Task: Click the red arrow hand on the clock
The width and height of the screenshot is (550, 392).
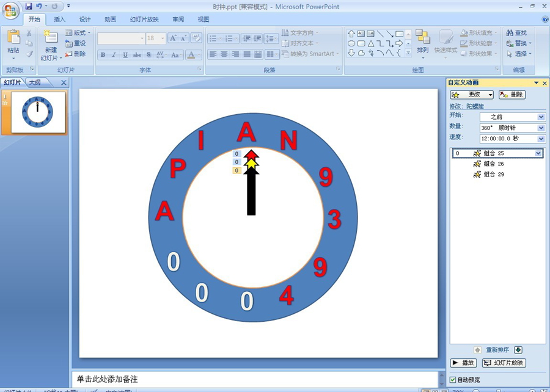Action: [x=252, y=154]
